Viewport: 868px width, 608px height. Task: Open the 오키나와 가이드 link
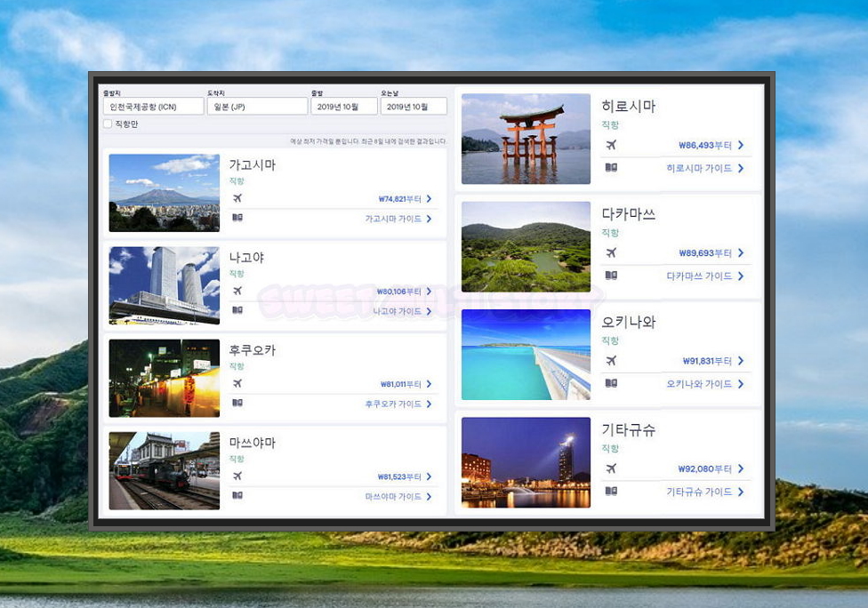click(x=699, y=384)
